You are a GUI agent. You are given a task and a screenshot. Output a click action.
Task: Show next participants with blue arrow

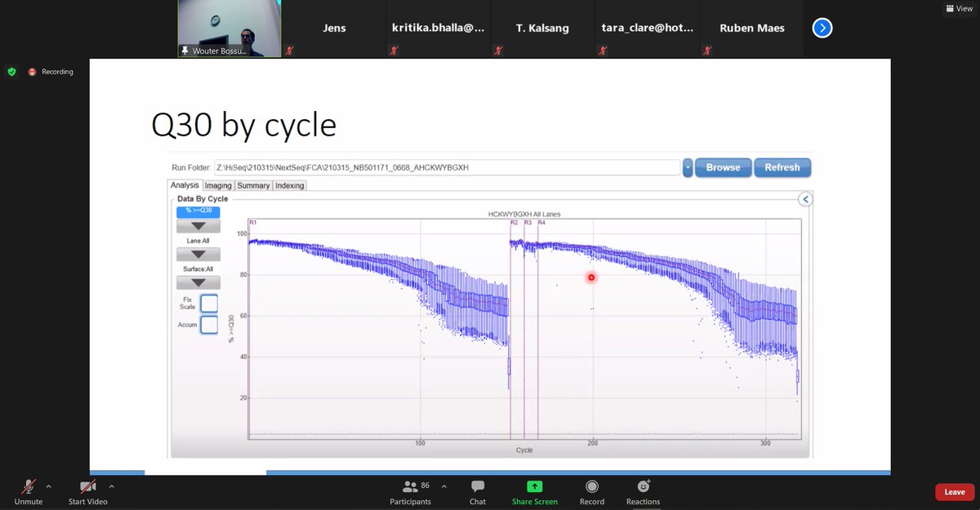(x=822, y=29)
